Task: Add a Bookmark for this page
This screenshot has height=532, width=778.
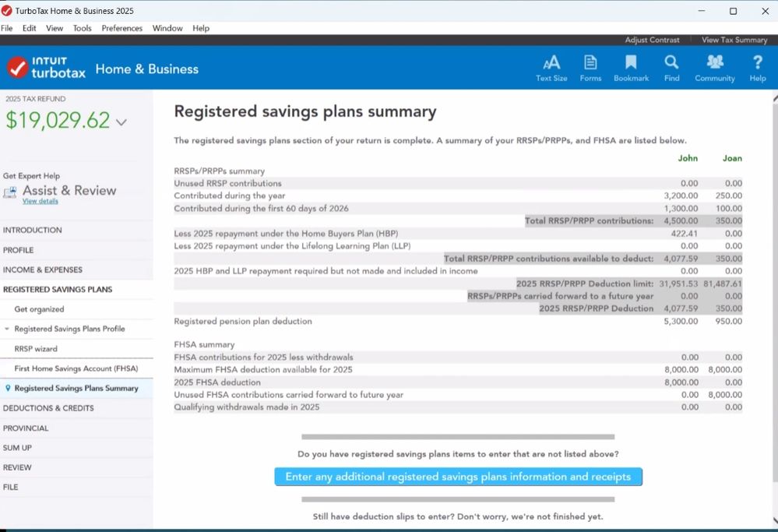Action: click(631, 67)
